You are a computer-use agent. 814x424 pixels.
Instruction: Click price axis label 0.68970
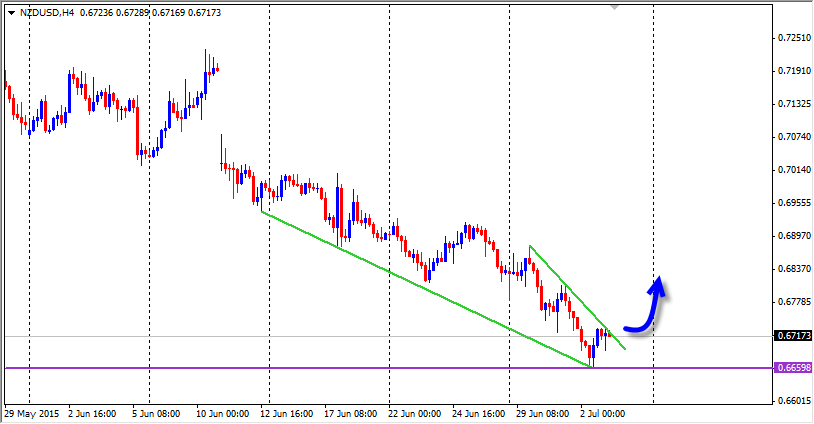point(794,236)
